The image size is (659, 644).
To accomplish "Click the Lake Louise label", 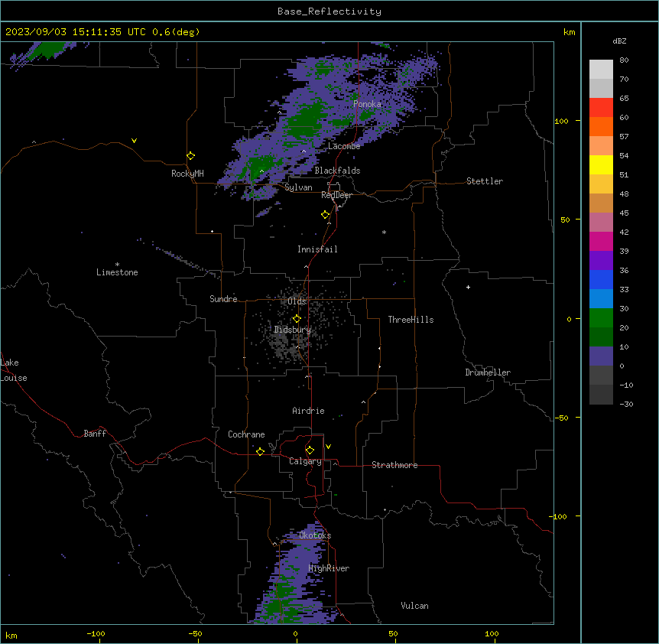I will 14,370.
